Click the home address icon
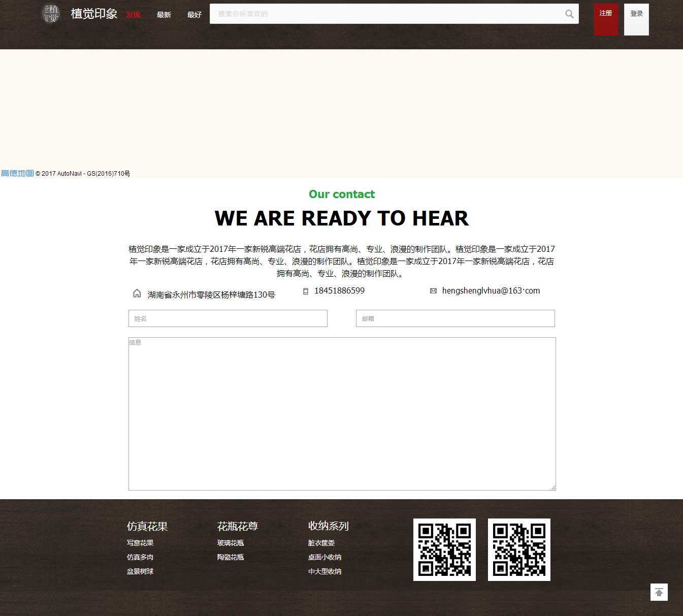Screen dimensions: 683x616 pyautogui.click(x=137, y=294)
